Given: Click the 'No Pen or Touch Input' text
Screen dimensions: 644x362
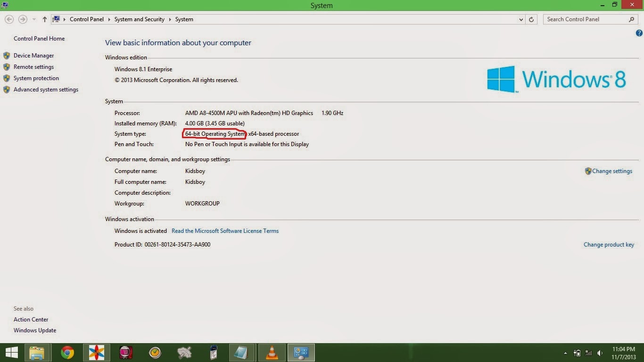Looking at the screenshot, I should tap(247, 144).
